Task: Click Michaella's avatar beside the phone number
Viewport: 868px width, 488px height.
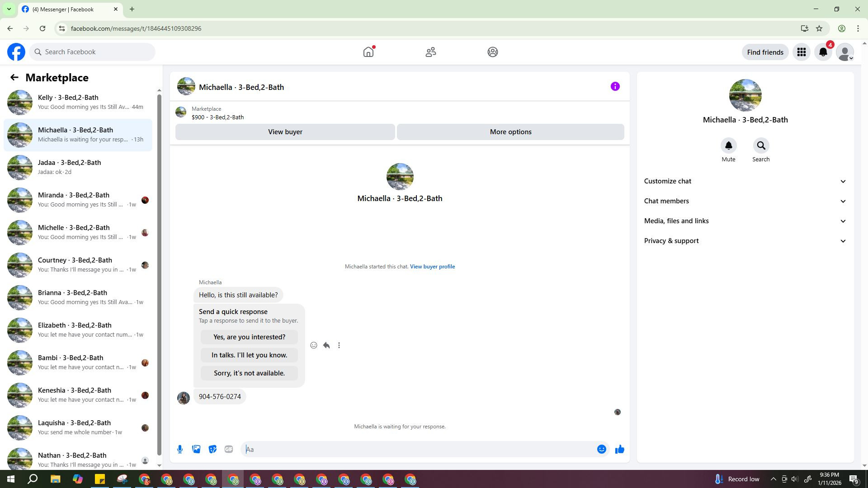Action: click(184, 398)
